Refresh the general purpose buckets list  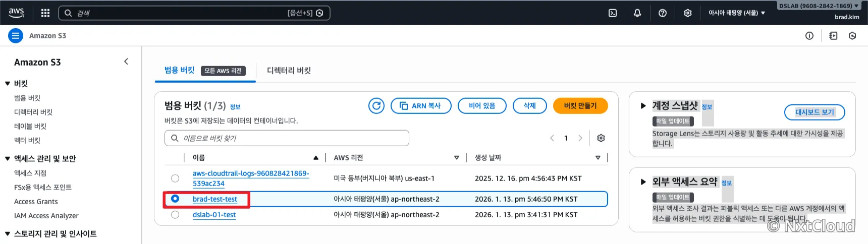376,106
